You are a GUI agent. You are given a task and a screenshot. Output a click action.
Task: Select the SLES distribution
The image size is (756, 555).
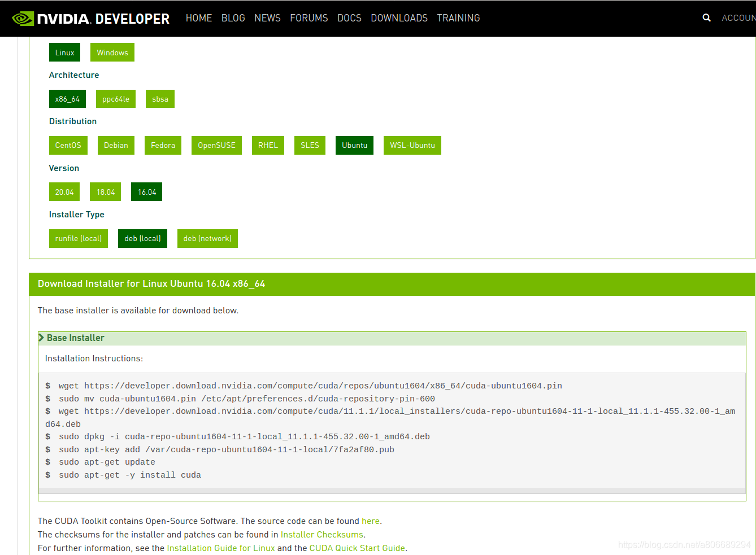(310, 145)
